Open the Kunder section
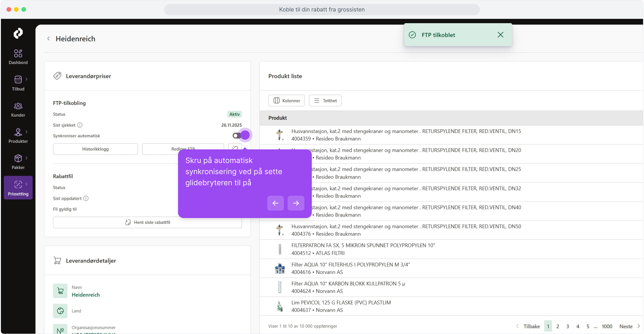The image size is (644, 334). click(x=18, y=110)
